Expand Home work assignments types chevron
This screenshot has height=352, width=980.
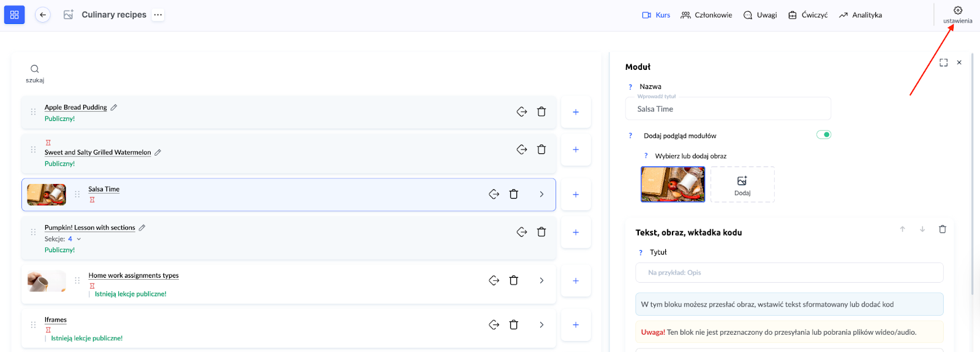coord(541,281)
